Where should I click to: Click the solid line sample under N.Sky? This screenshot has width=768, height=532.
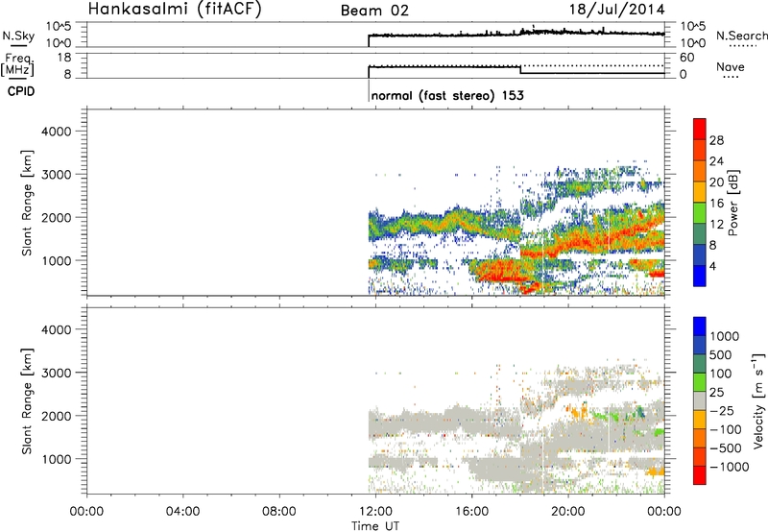coord(18,45)
